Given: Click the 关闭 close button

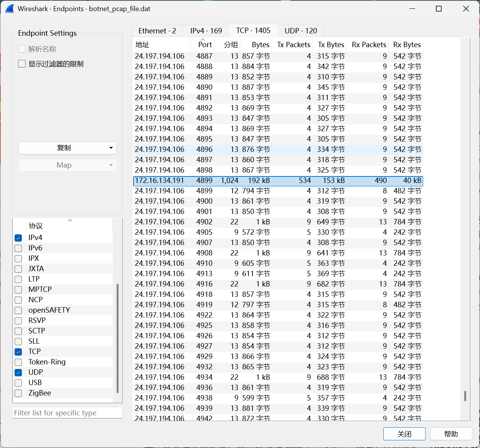Looking at the screenshot, I should click(x=404, y=434).
